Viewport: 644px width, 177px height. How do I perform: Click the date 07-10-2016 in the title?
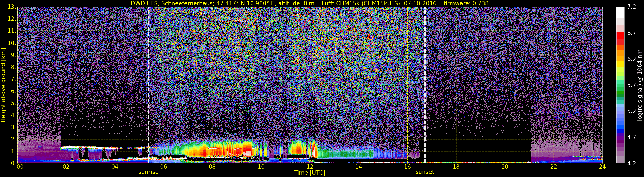tap(420, 3)
